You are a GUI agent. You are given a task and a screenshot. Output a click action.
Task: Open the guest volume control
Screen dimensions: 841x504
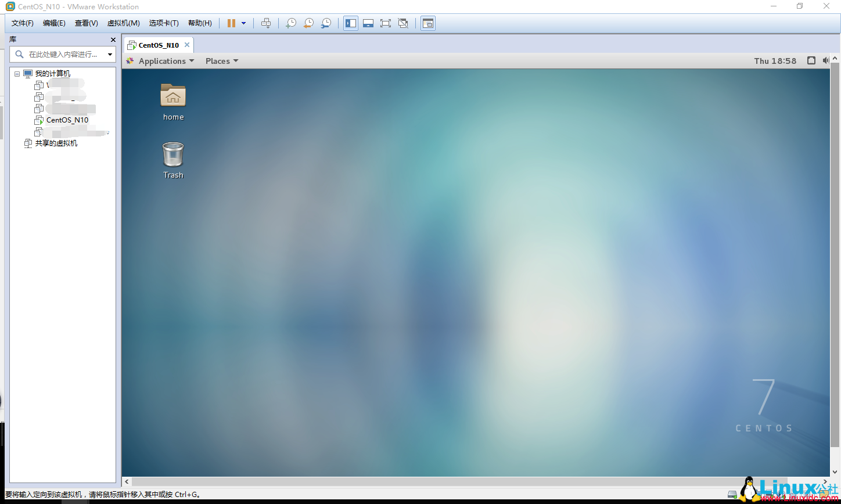click(825, 60)
